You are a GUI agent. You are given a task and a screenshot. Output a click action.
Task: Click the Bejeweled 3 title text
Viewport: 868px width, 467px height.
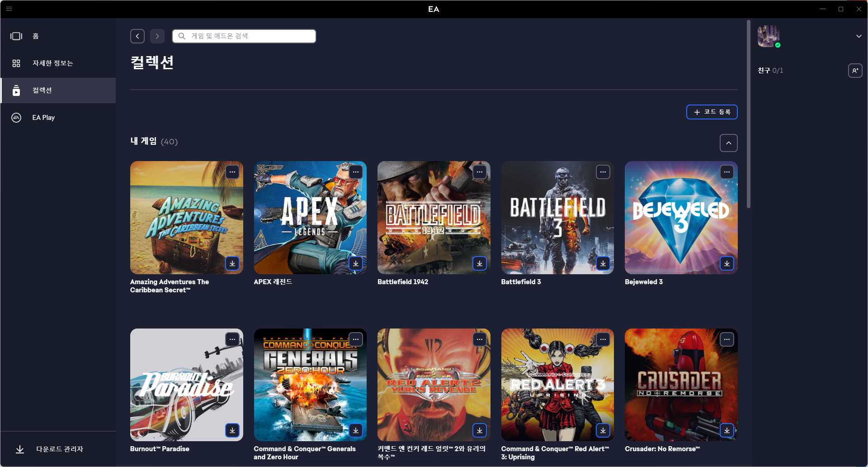pyautogui.click(x=644, y=282)
